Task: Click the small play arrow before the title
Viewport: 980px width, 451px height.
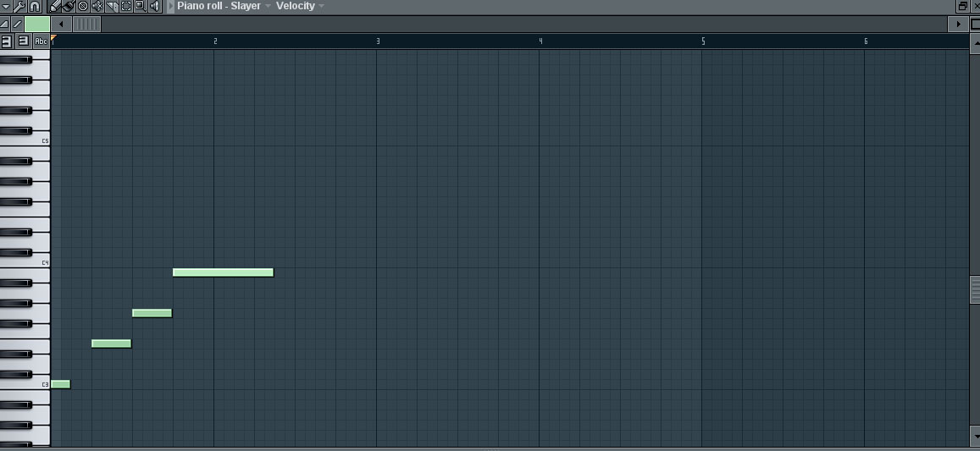Action: pyautogui.click(x=170, y=6)
